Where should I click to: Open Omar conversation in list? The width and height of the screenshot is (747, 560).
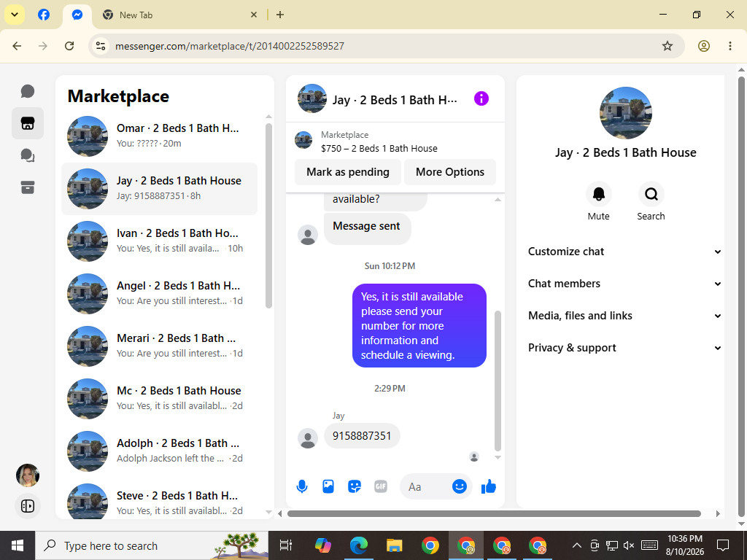coord(160,136)
